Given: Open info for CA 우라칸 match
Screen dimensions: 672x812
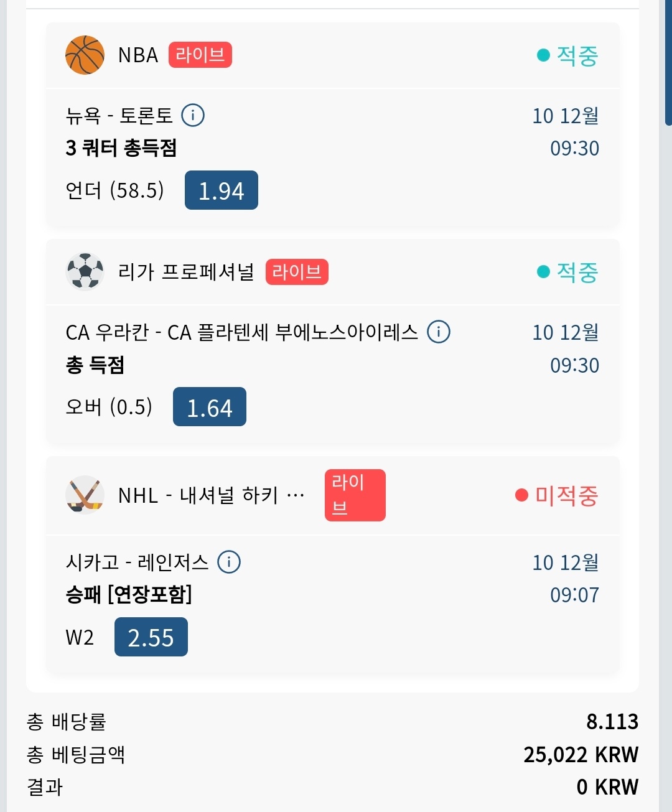Looking at the screenshot, I should [x=439, y=332].
